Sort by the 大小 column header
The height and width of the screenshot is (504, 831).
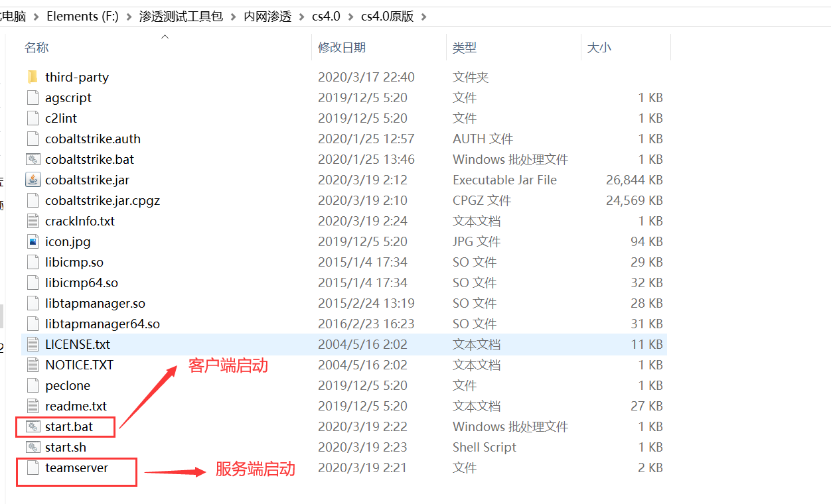[x=599, y=48]
